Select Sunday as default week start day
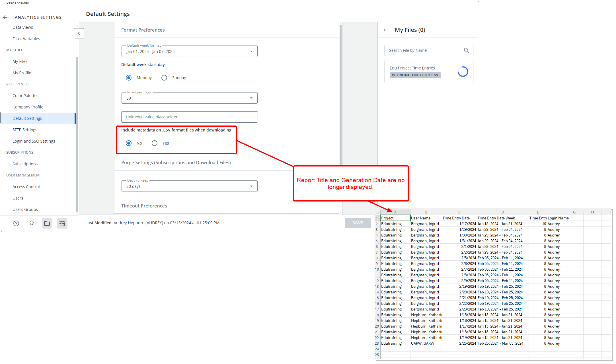Screen dimensions: 616x364 coord(164,77)
